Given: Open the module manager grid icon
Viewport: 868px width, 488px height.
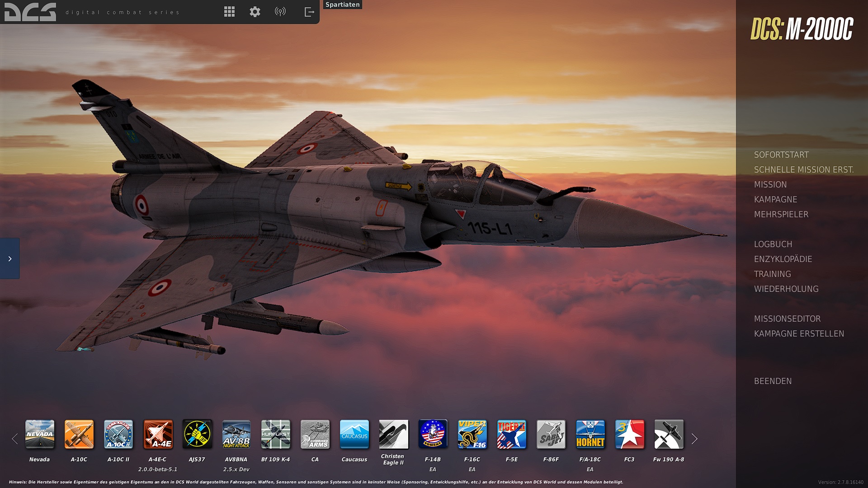Looking at the screenshot, I should click(x=230, y=11).
